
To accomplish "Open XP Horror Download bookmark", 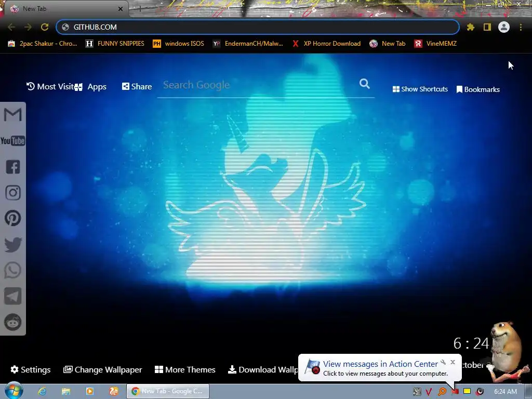I will [326, 44].
